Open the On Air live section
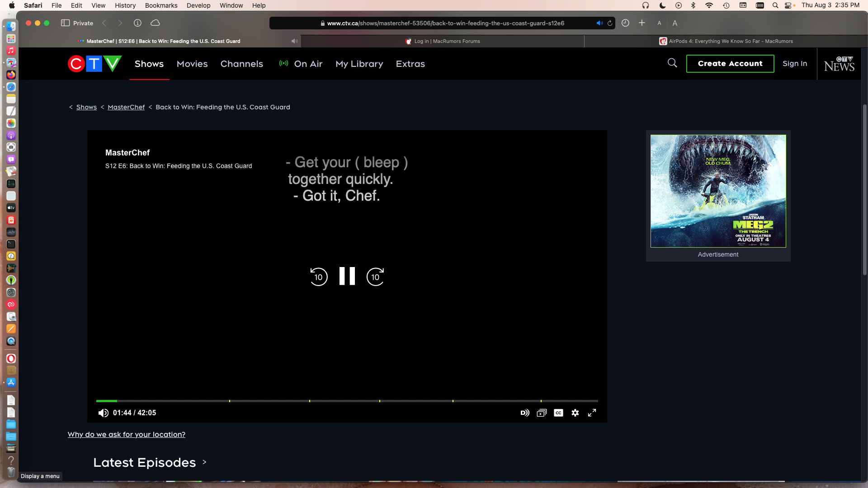 tap(301, 64)
